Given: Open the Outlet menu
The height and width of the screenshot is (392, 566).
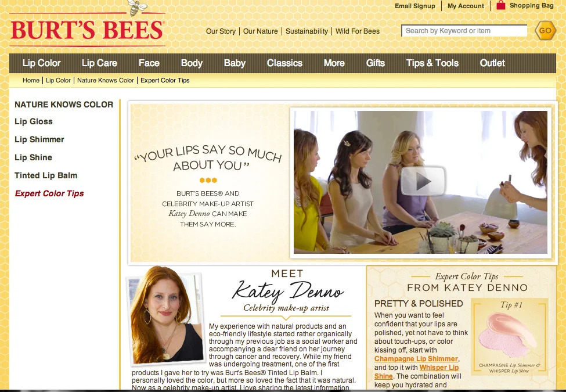Looking at the screenshot, I should tap(492, 63).
